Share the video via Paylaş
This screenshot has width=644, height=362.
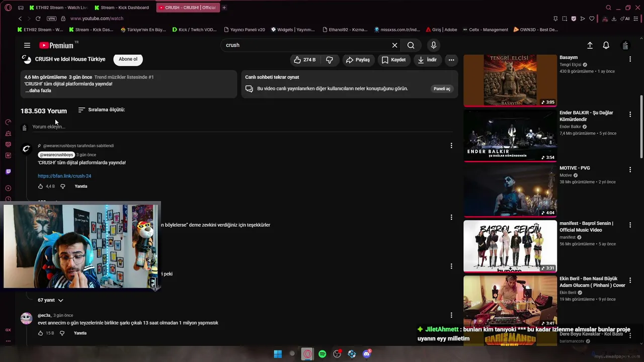pyautogui.click(x=358, y=60)
